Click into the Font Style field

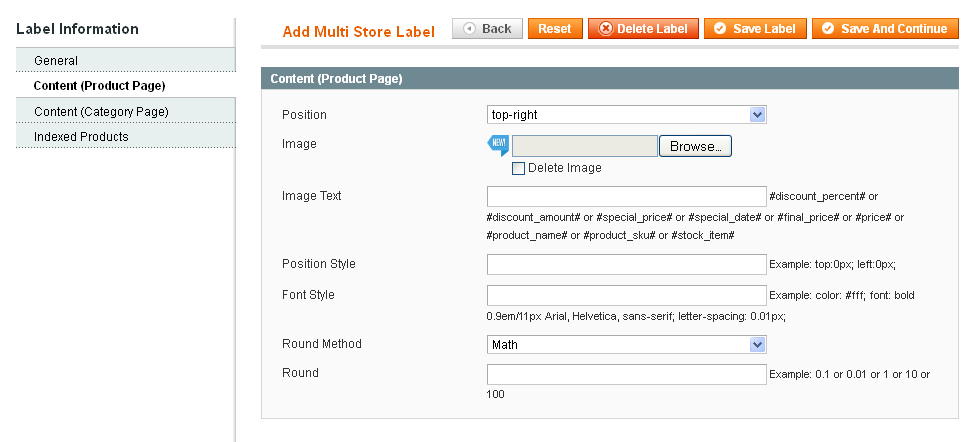click(x=626, y=296)
